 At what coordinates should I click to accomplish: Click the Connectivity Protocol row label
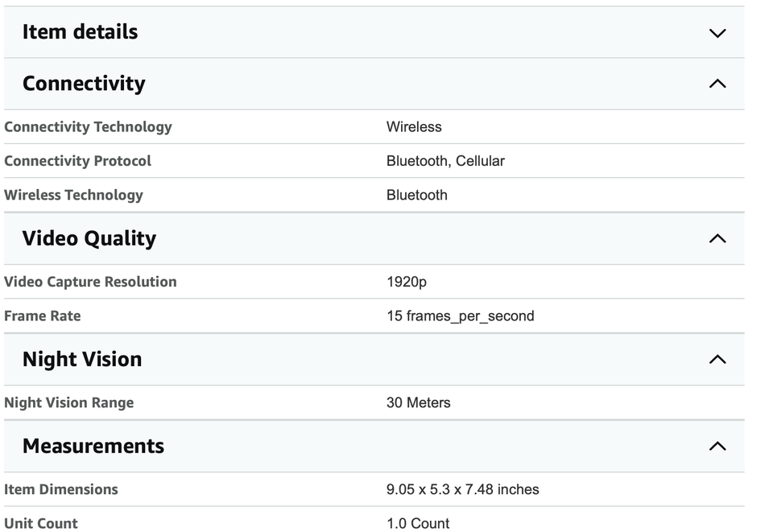point(77,161)
